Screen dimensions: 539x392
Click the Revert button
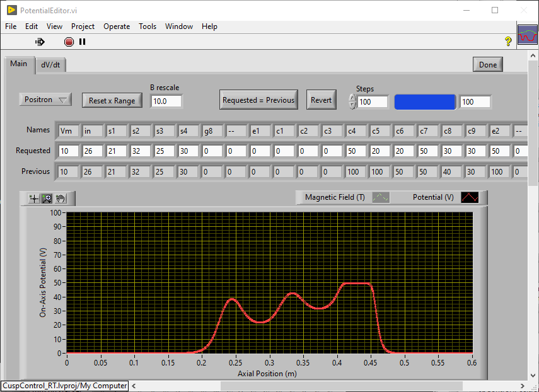coord(321,100)
